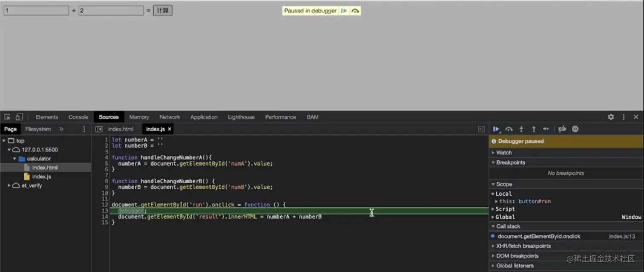Open the Network tab
This screenshot has height=272, width=644.
click(x=170, y=117)
